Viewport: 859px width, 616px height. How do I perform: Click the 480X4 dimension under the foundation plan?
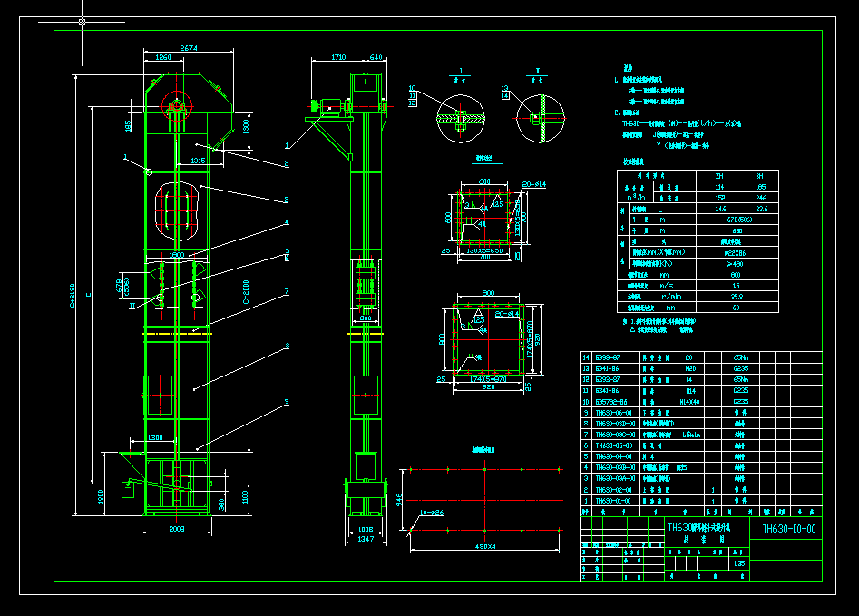coord(484,546)
